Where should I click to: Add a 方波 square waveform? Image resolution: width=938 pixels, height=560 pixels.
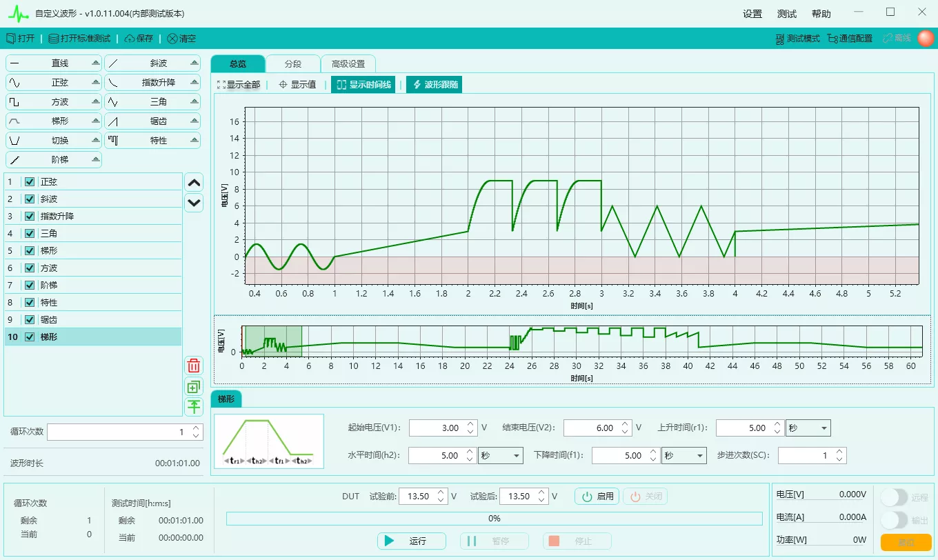(54, 101)
